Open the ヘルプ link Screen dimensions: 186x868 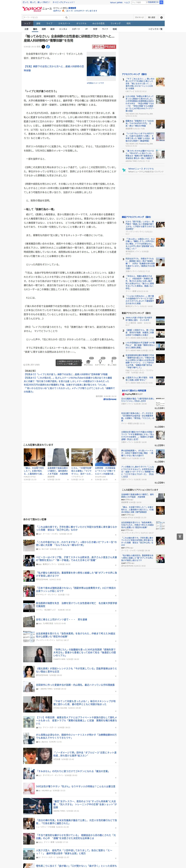pyautogui.click(x=127, y=2)
